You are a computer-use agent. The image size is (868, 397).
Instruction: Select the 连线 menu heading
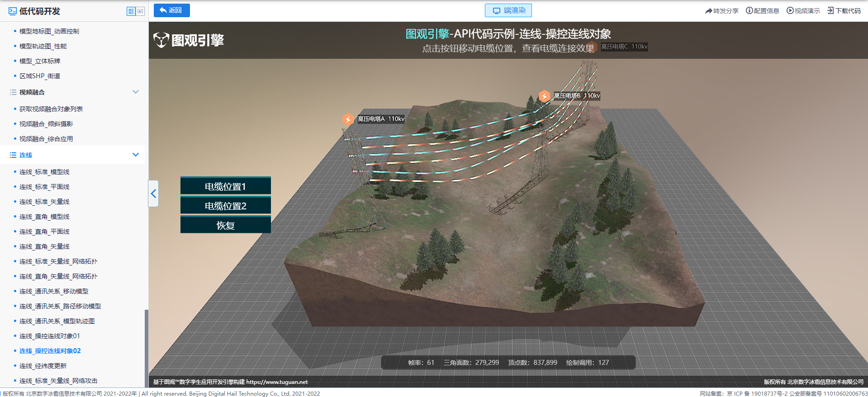coord(26,155)
